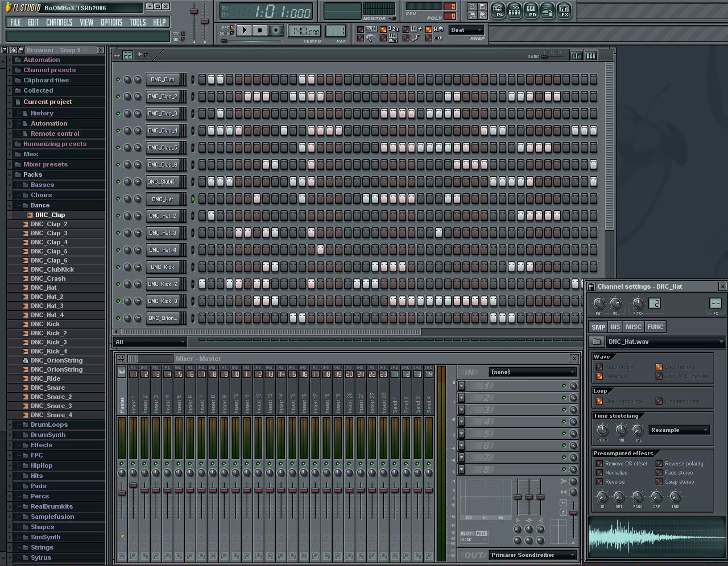
Task: Click the Master volume fader in mixer
Action: pos(121,493)
